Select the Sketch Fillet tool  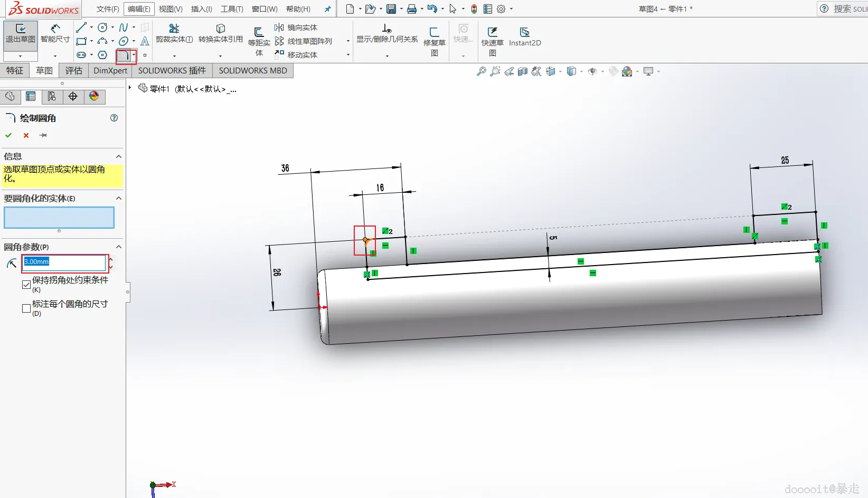tap(124, 55)
